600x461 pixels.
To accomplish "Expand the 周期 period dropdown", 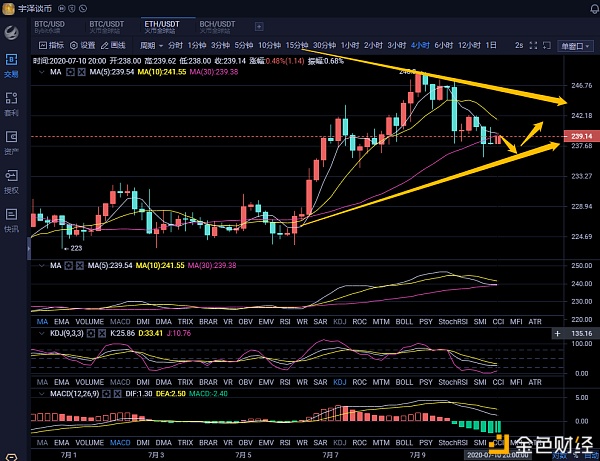I will tap(152, 45).
